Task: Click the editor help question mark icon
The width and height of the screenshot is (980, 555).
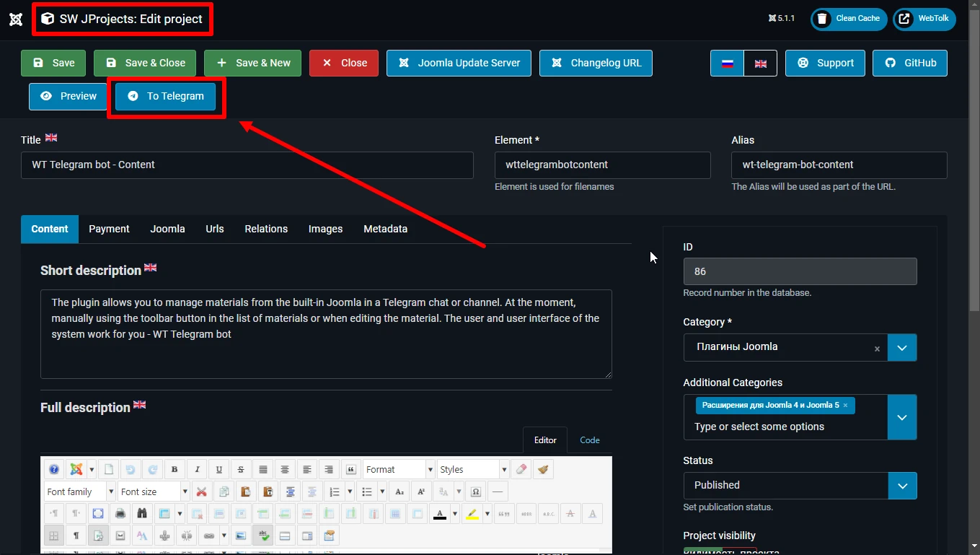Action: pos(54,469)
